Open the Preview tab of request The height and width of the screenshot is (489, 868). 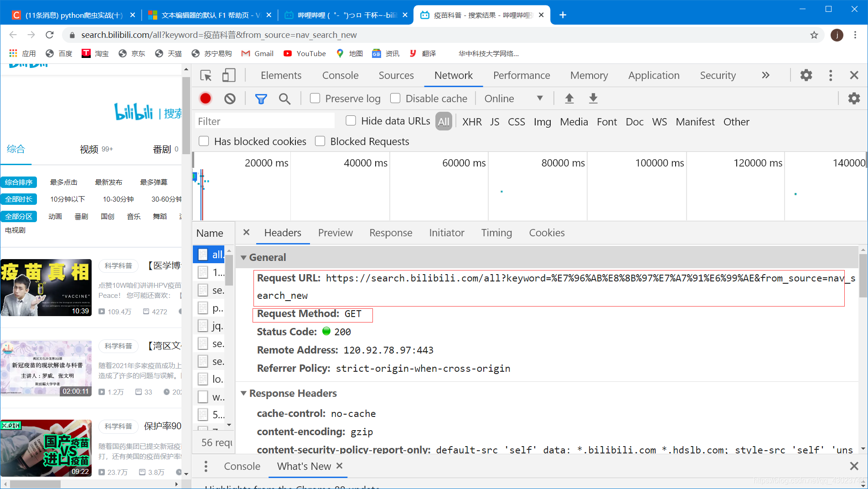[x=335, y=233]
